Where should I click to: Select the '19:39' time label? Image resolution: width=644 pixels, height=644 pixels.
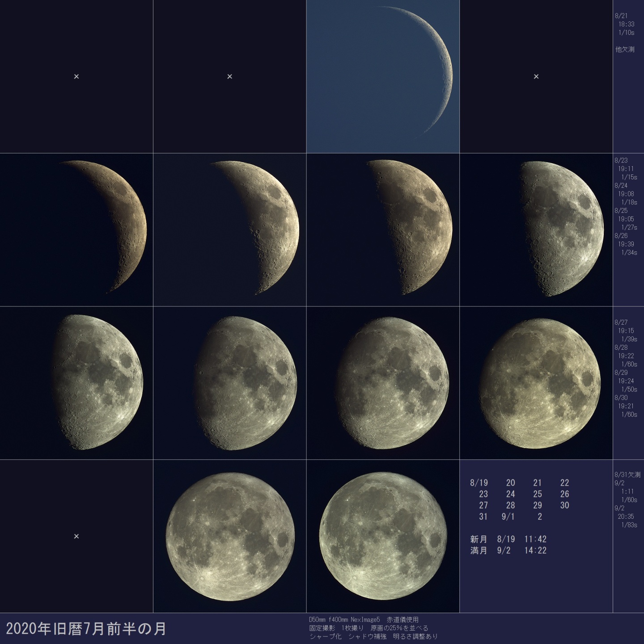[626, 244]
